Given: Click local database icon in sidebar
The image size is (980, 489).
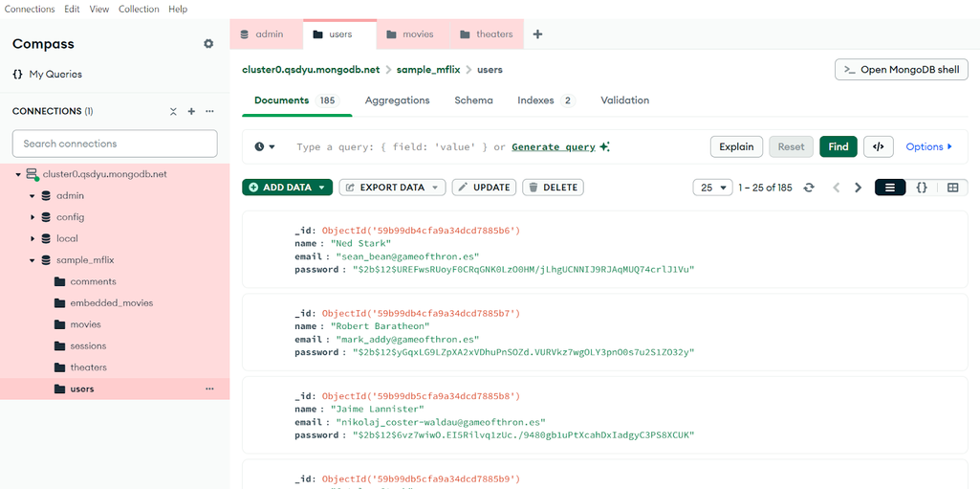Looking at the screenshot, I should point(46,238).
